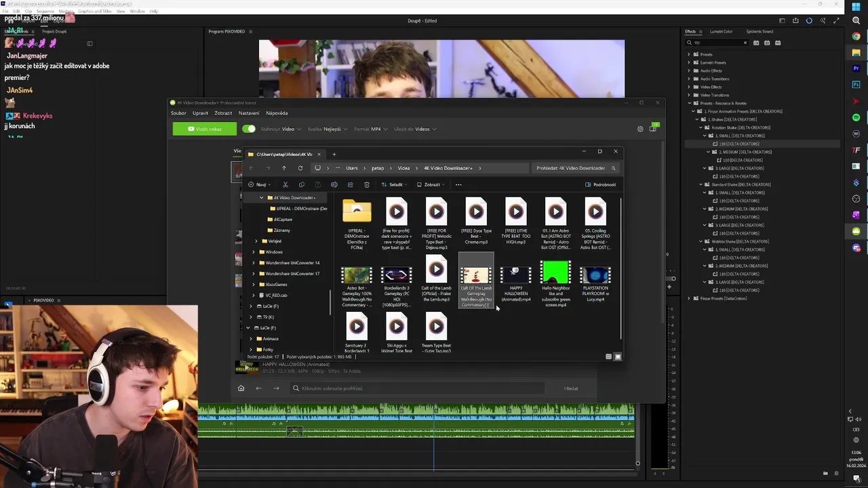Open Adobe Photoshop from the taskbar
This screenshot has height=488, width=868.
coord(856,85)
